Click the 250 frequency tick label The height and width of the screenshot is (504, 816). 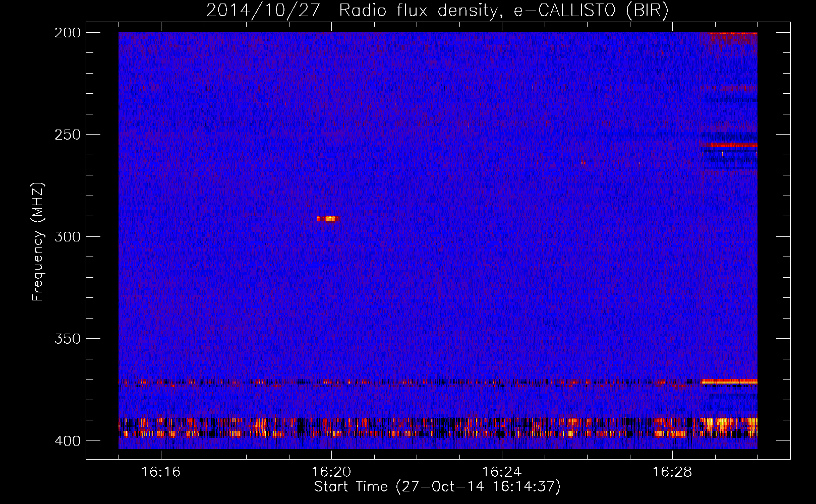(x=68, y=135)
